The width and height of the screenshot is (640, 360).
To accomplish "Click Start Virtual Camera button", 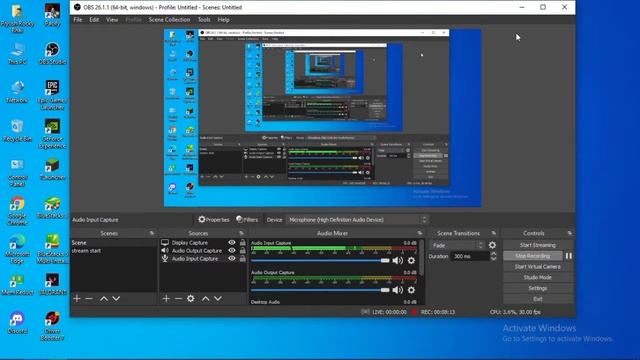I will click(x=538, y=267).
